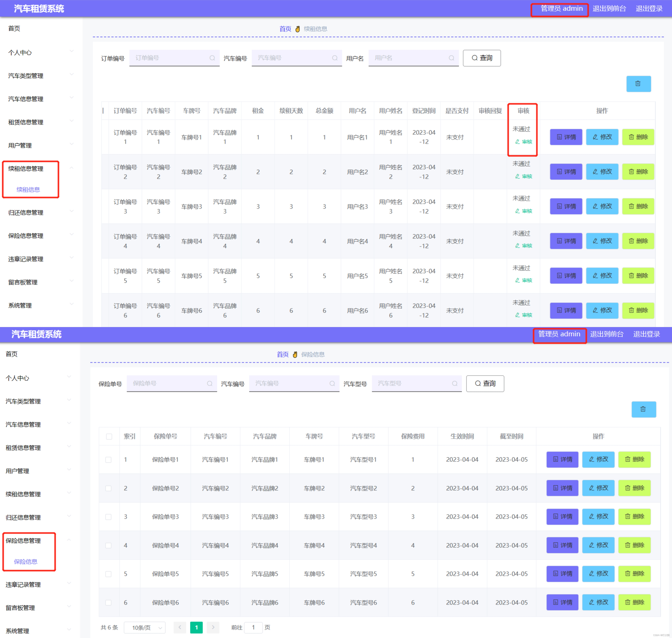The height and width of the screenshot is (638, 672).
Task: Click 修改 for the 保险单号5 row
Action: point(598,574)
